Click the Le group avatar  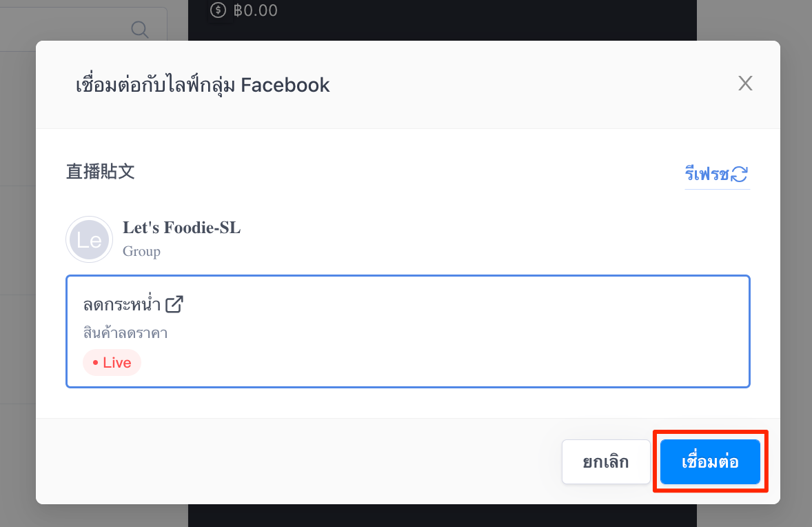click(89, 239)
